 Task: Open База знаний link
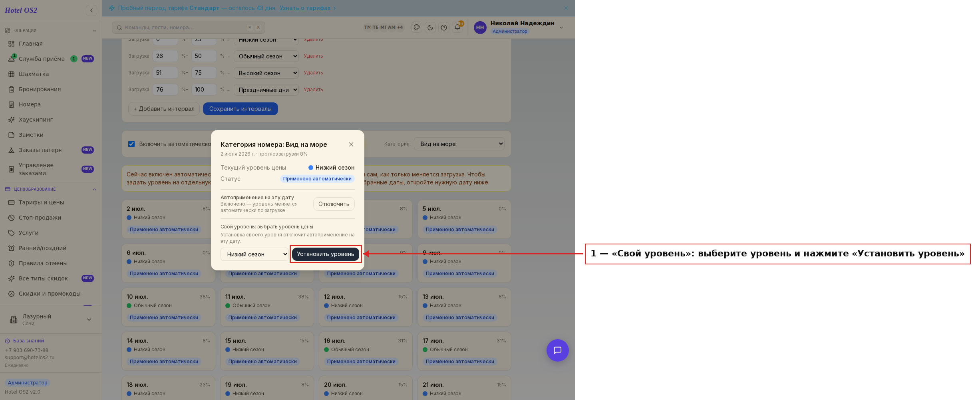(28, 341)
